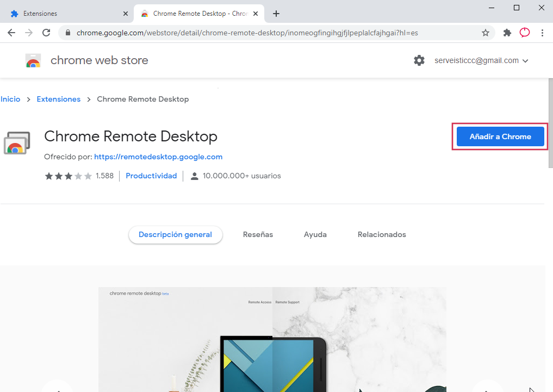Click the browser back arrow

click(11, 33)
